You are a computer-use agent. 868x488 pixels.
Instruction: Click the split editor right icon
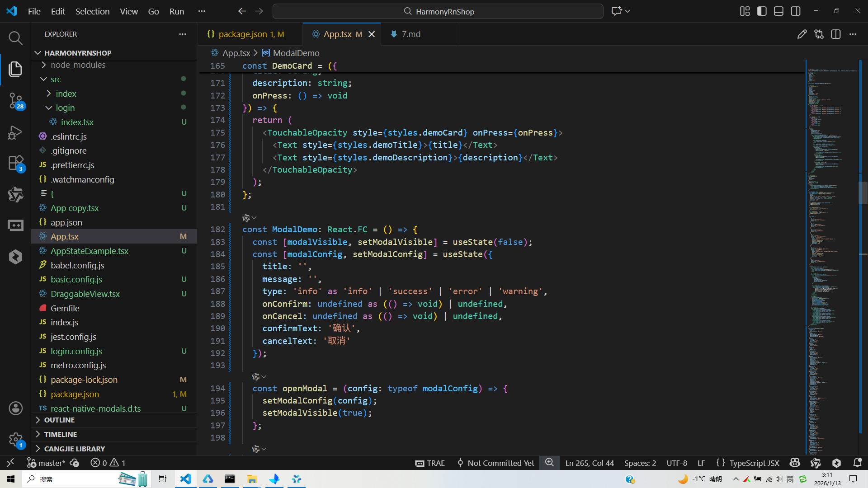pos(835,34)
